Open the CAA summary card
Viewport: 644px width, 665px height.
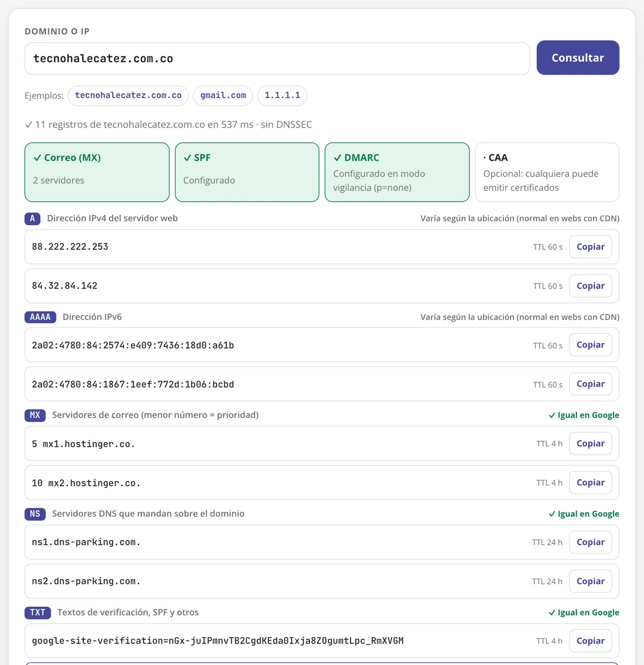tap(547, 172)
